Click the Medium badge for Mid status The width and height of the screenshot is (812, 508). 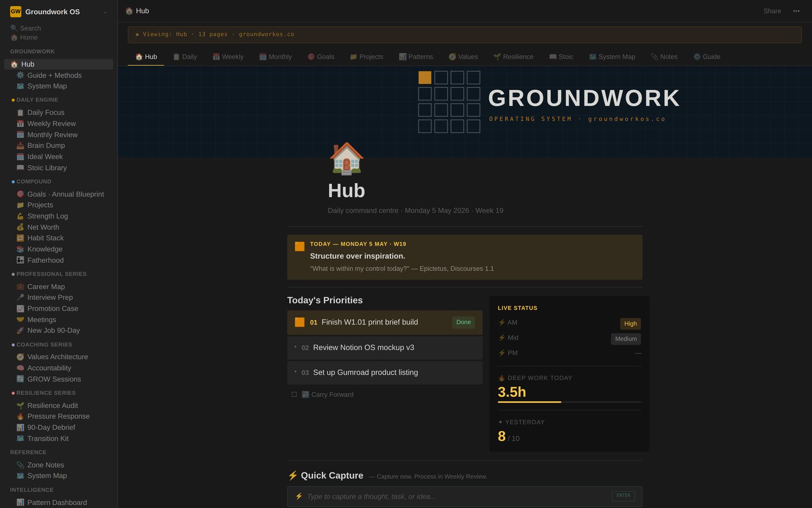pos(626,339)
